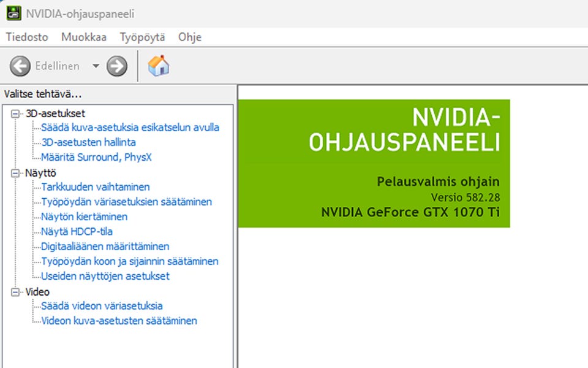Click the NVIDIA app icon in title bar
Screen dimensions: 588x368
click(14, 13)
